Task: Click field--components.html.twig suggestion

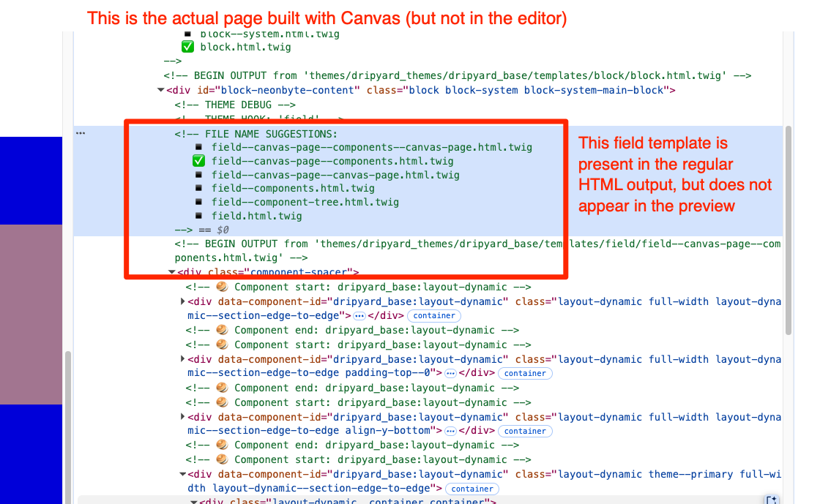Action: pyautogui.click(x=293, y=188)
